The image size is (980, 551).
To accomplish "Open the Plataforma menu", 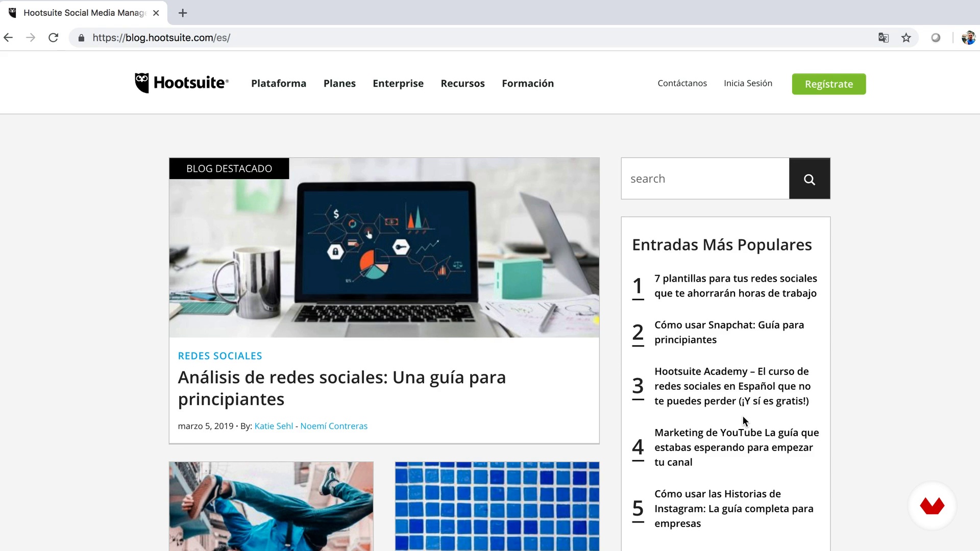I will (x=279, y=83).
